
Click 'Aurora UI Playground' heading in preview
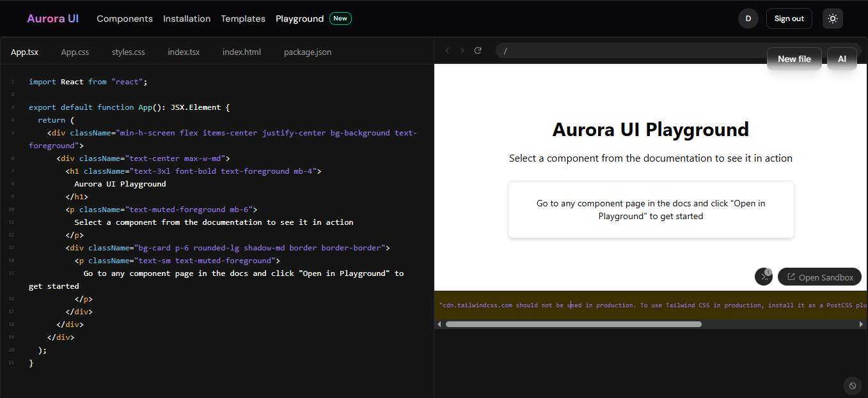pos(651,130)
